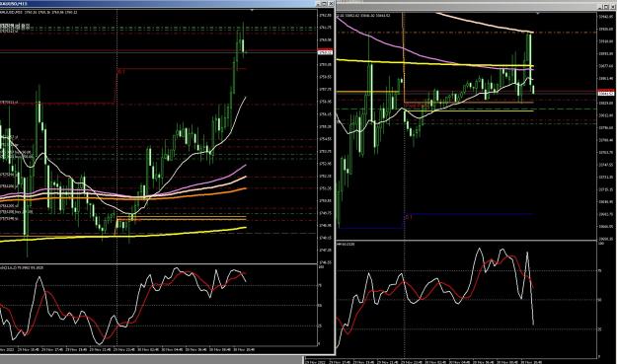Image resolution: width=617 pixels, height=364 pixels.
Task: Click the stochastic indicator label in left window
Action: tap(22, 267)
